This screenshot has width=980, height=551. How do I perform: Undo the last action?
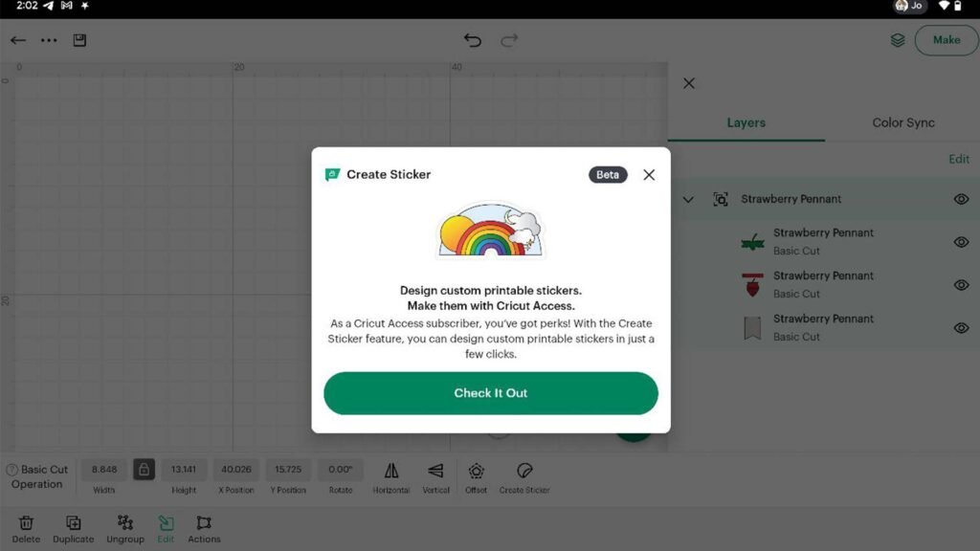pos(473,40)
